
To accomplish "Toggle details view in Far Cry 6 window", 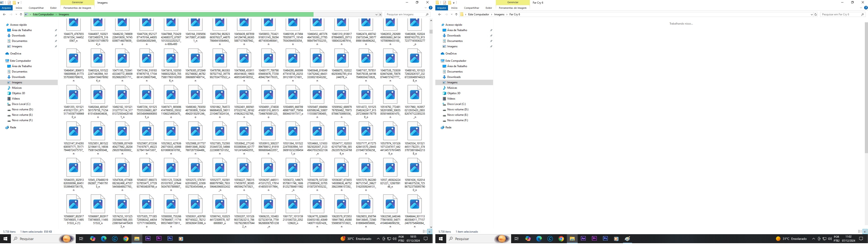I will click(x=860, y=231).
